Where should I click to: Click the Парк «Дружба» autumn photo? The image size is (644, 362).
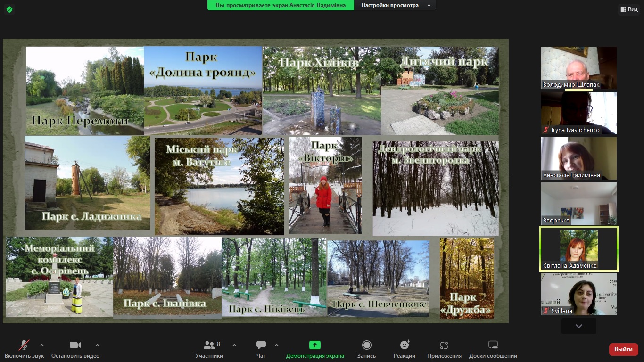click(467, 278)
